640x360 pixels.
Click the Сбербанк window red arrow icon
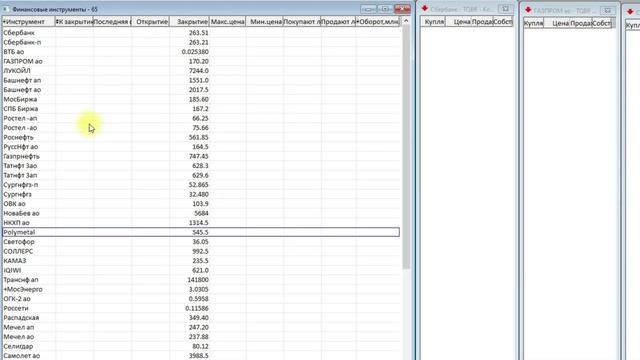(424, 8)
